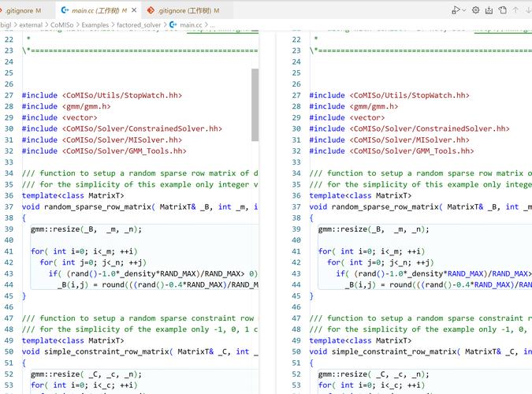
Task: Open the dropdown arrow beside the Run icon
Action: point(464,10)
